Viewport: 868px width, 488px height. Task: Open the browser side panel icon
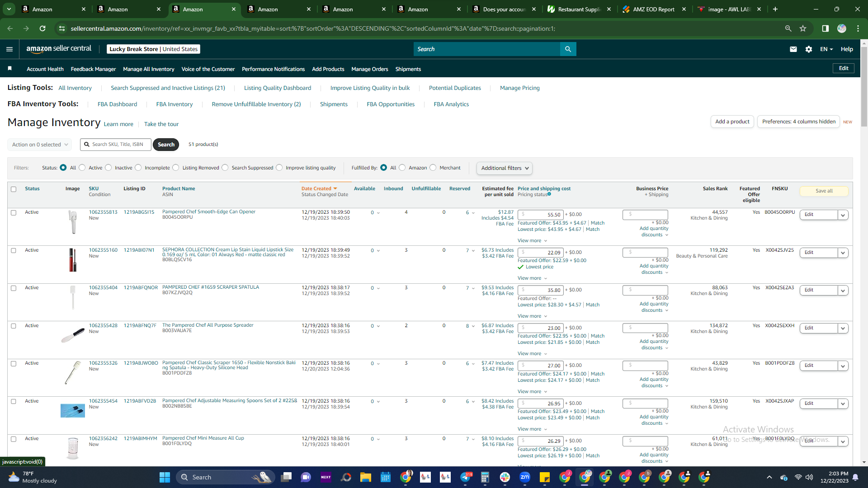click(x=825, y=28)
